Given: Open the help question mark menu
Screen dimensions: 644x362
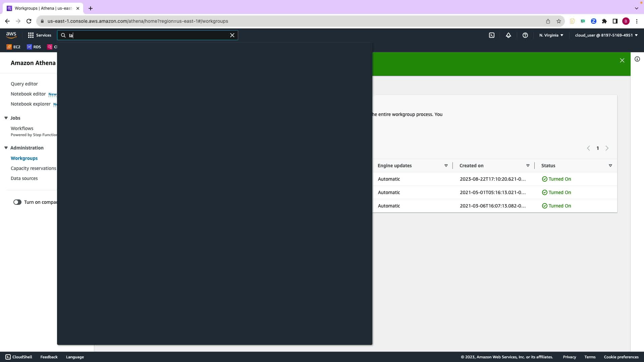Looking at the screenshot, I should pyautogui.click(x=525, y=35).
